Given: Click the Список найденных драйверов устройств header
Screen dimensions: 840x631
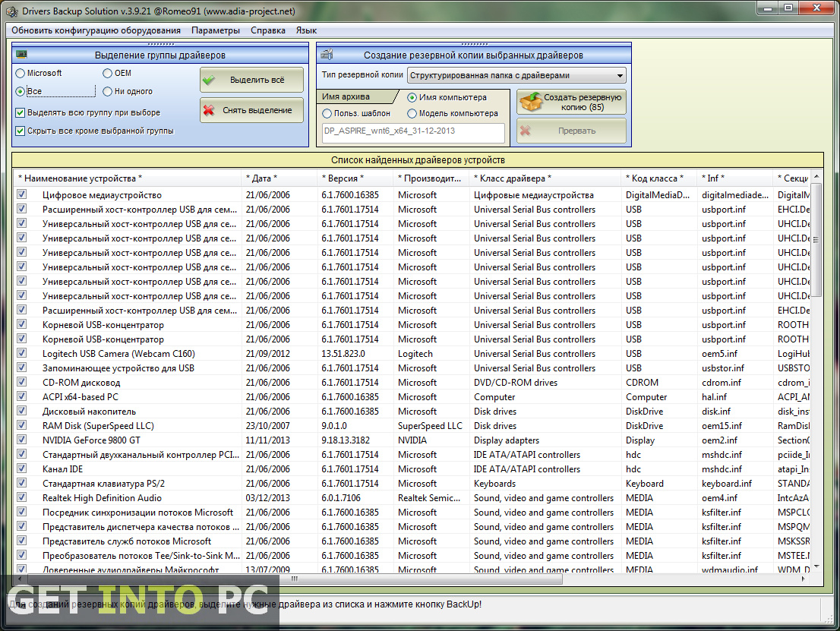Looking at the screenshot, I should [418, 159].
